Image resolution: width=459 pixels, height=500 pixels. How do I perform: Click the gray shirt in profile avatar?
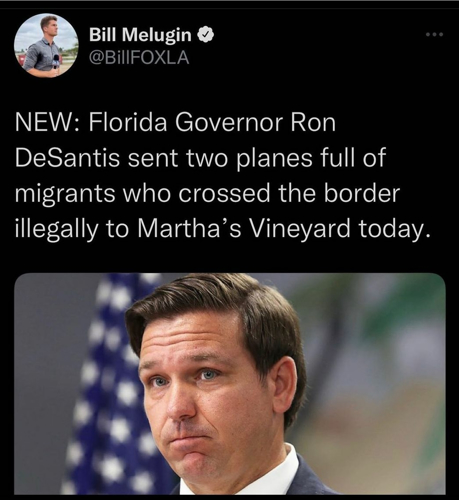42,55
